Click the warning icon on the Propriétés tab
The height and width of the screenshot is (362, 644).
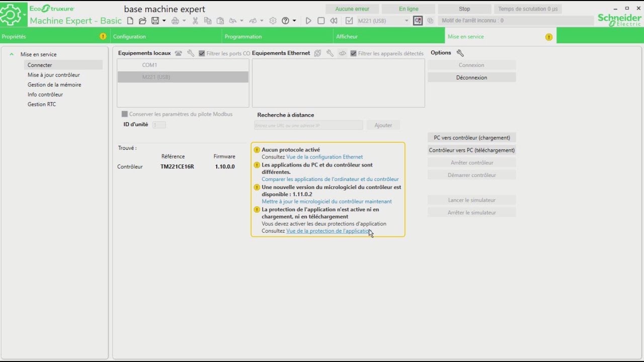[103, 36]
